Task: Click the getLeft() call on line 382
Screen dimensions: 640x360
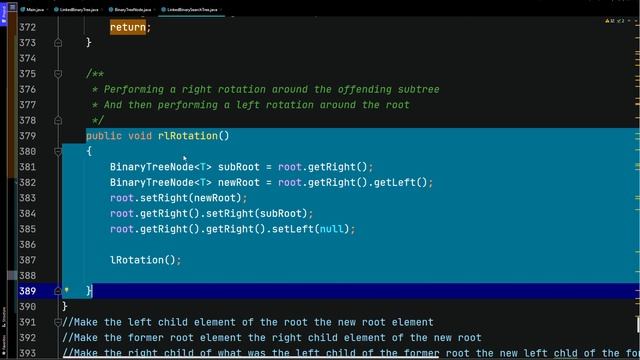Action: [400, 182]
